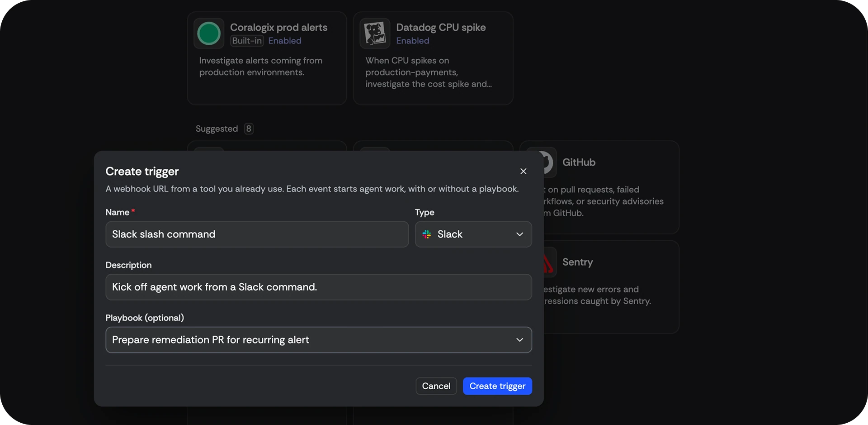Open the Datadog CPU spike card
This screenshot has width=868, height=425.
pos(433,58)
